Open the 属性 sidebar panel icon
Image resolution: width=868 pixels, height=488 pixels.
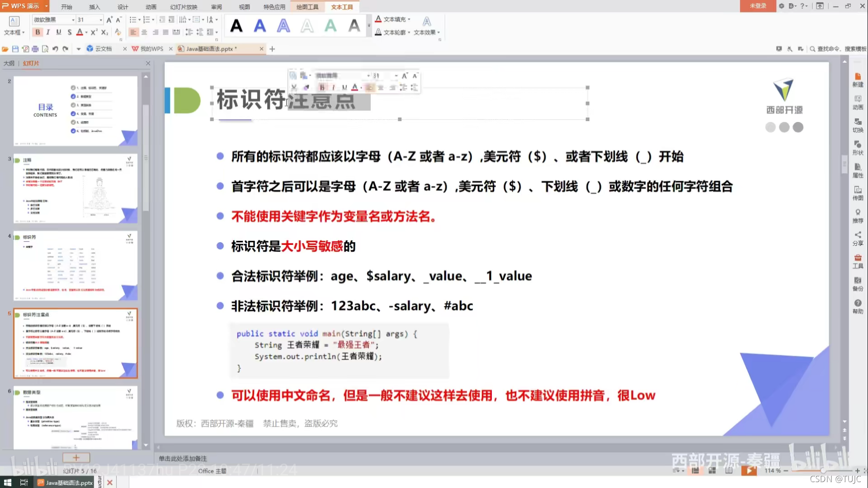click(858, 171)
